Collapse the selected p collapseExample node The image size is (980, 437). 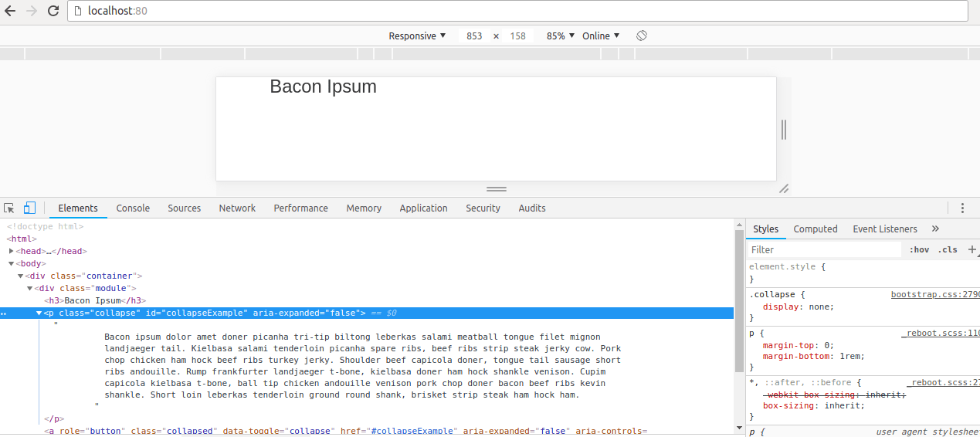click(x=39, y=313)
